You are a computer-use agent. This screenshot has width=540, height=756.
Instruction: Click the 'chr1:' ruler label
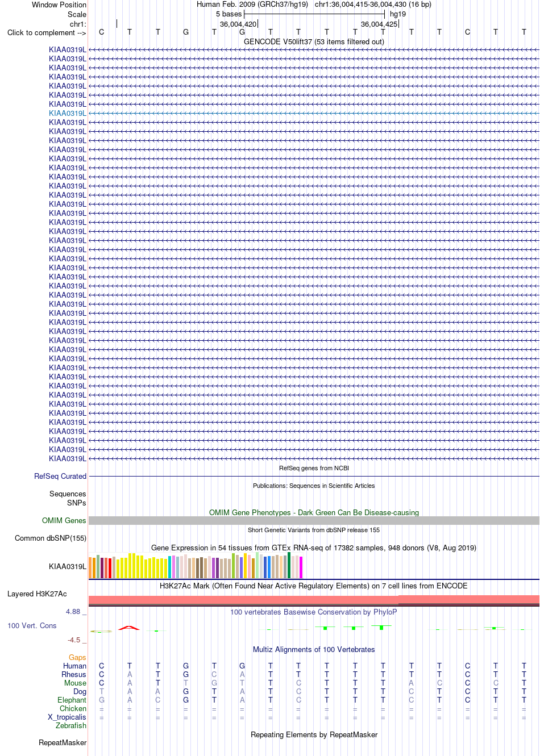click(x=78, y=24)
